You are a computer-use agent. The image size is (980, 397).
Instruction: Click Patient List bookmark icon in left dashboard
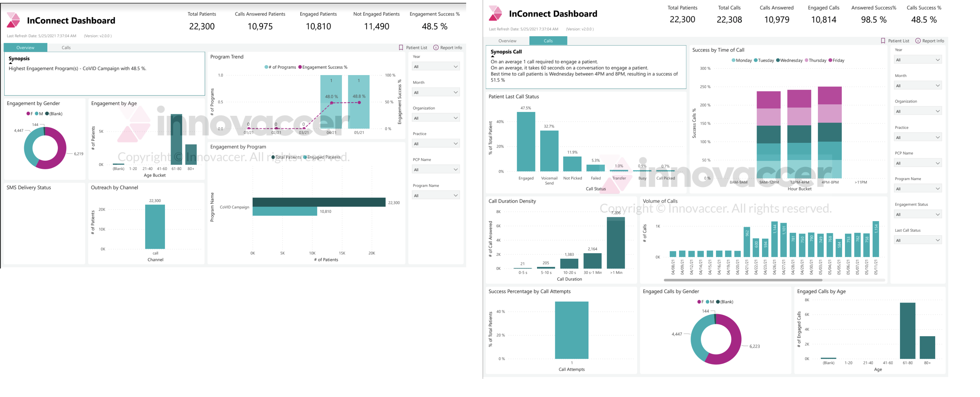point(401,48)
